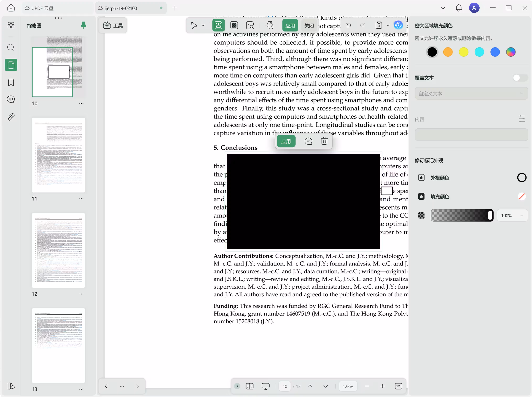Click the UPDF AI assistant icon
This screenshot has width=532, height=397.
point(398,25)
